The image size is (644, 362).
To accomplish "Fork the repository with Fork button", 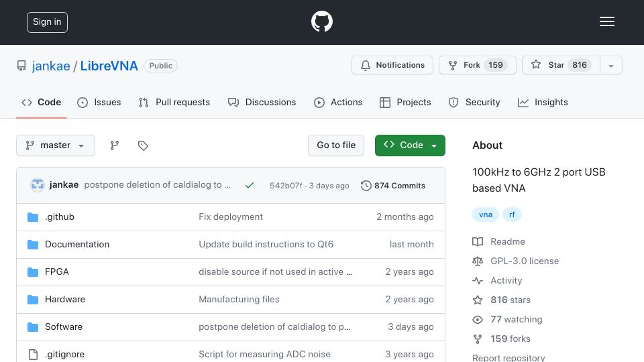I will tap(477, 65).
